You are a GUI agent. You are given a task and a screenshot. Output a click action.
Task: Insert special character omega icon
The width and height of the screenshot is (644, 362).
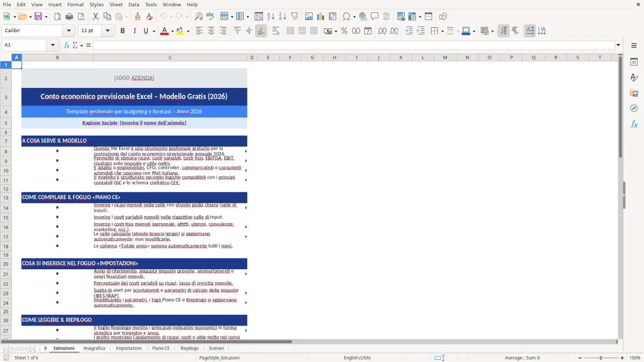tap(347, 17)
